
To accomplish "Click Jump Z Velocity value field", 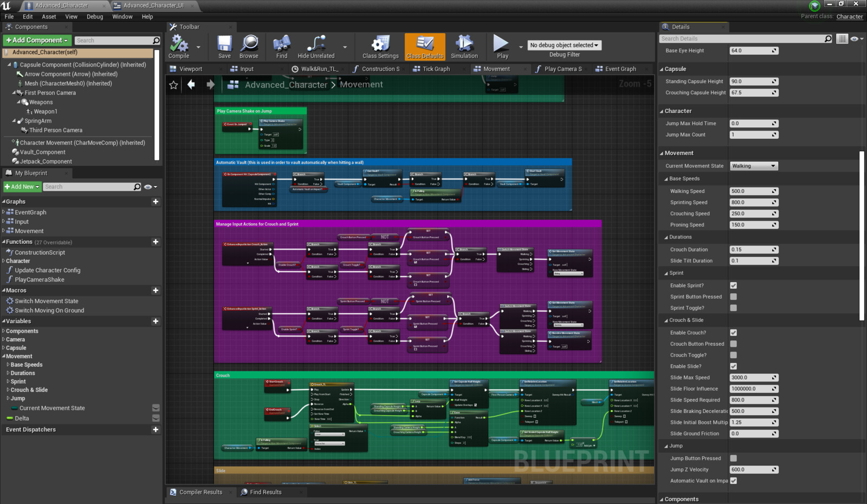I will pos(754,470).
